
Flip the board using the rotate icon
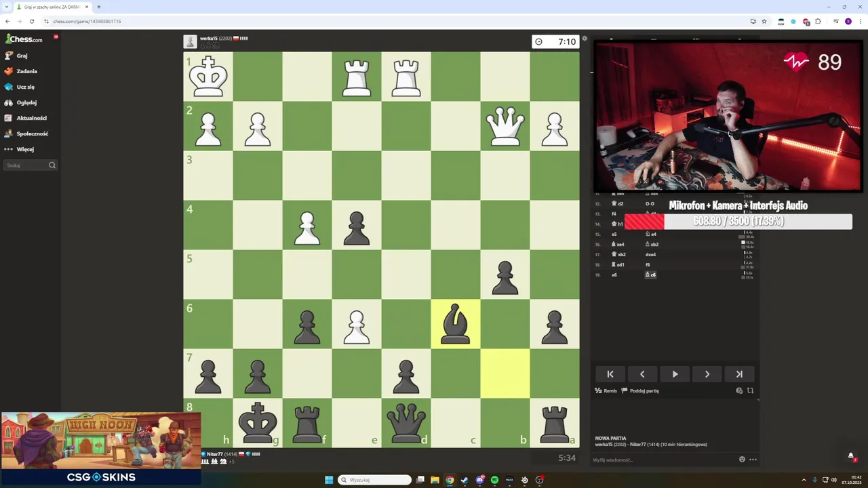[750, 390]
